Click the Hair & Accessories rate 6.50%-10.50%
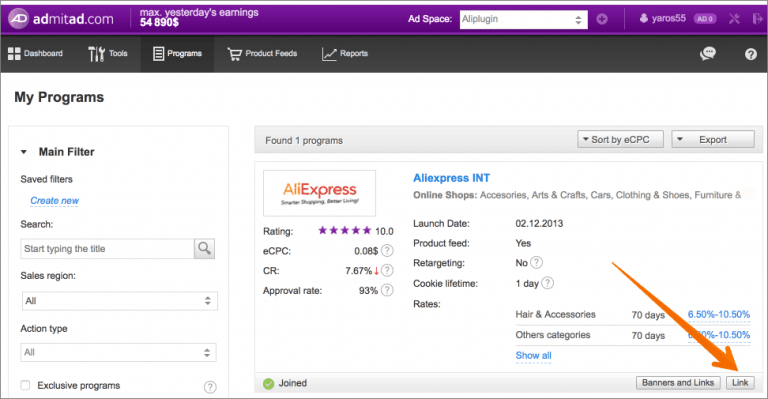 coord(719,314)
